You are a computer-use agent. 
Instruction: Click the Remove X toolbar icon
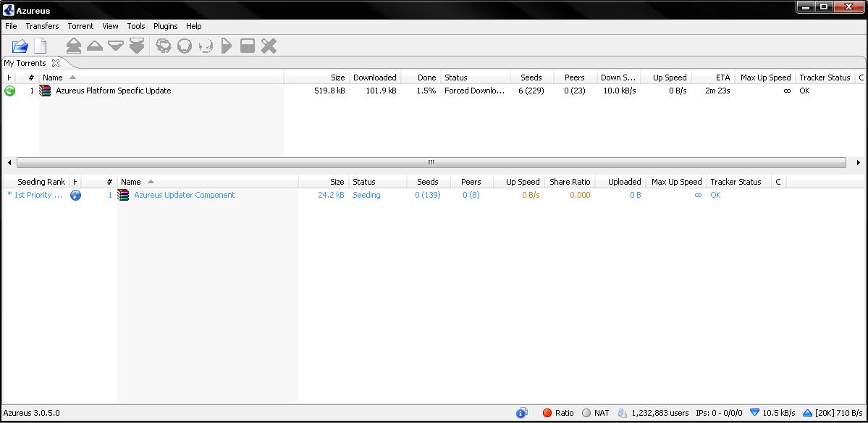click(269, 46)
